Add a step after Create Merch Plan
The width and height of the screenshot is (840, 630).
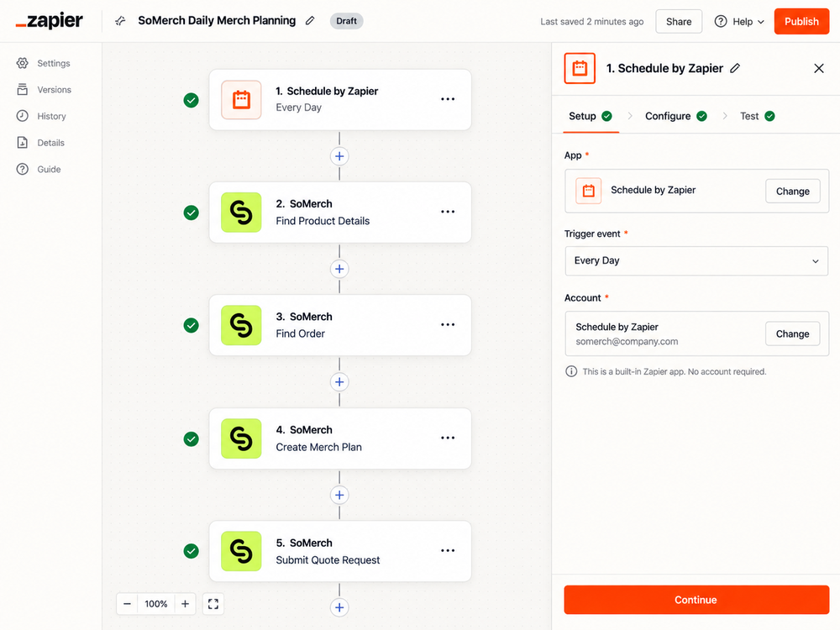pyautogui.click(x=339, y=495)
